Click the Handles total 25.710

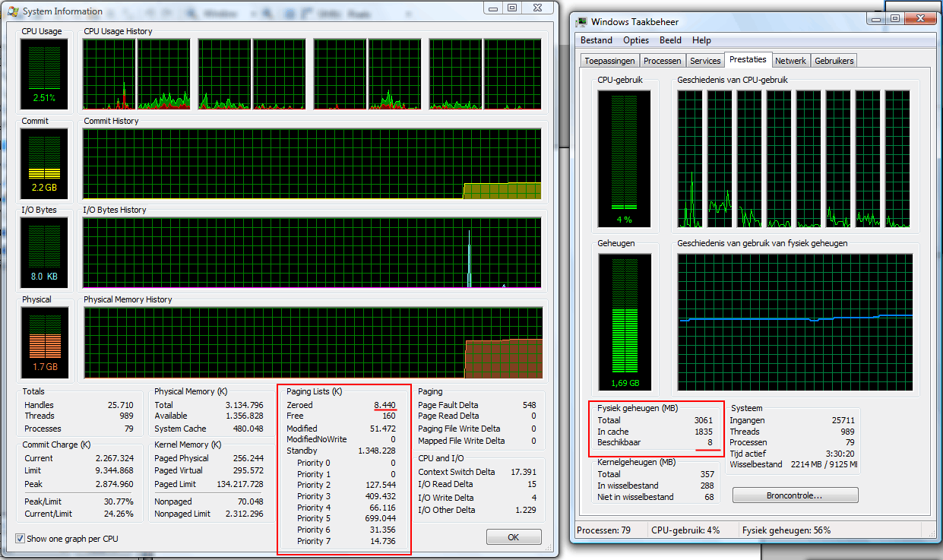(121, 405)
